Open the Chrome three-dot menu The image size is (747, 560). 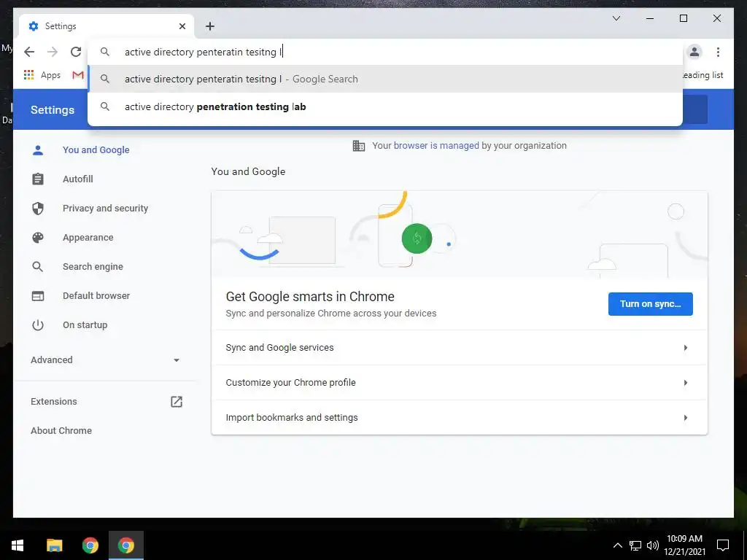tap(718, 52)
